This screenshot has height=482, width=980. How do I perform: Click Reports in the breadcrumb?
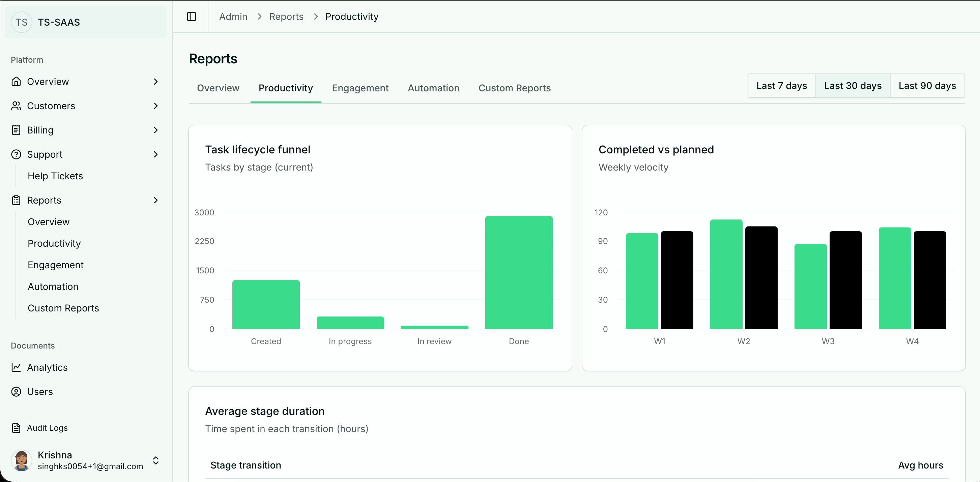tap(286, 16)
